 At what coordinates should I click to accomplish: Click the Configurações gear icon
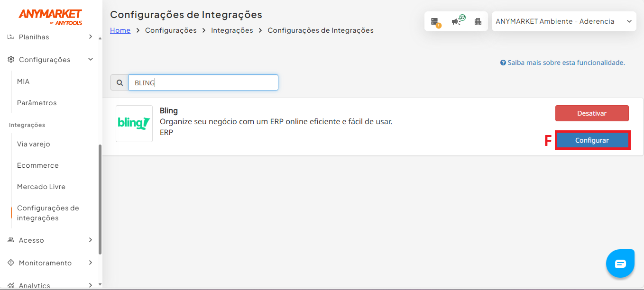[11, 59]
